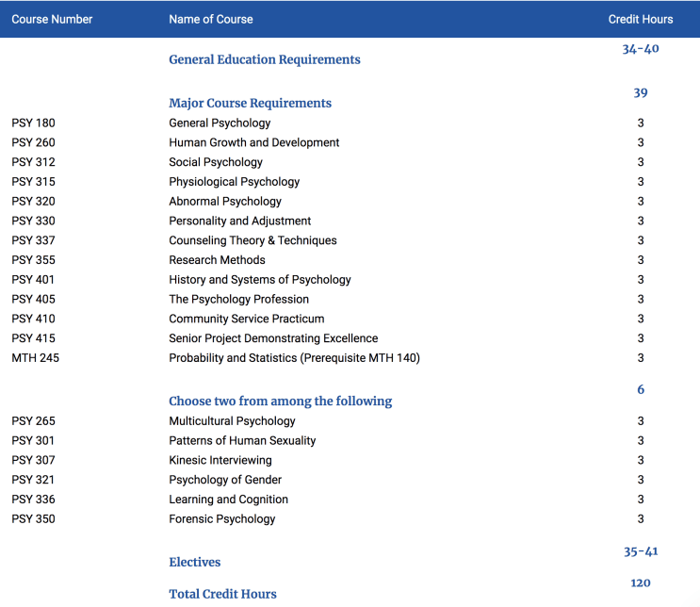Click course number PSY 405
This screenshot has height=607, width=700.
34,300
